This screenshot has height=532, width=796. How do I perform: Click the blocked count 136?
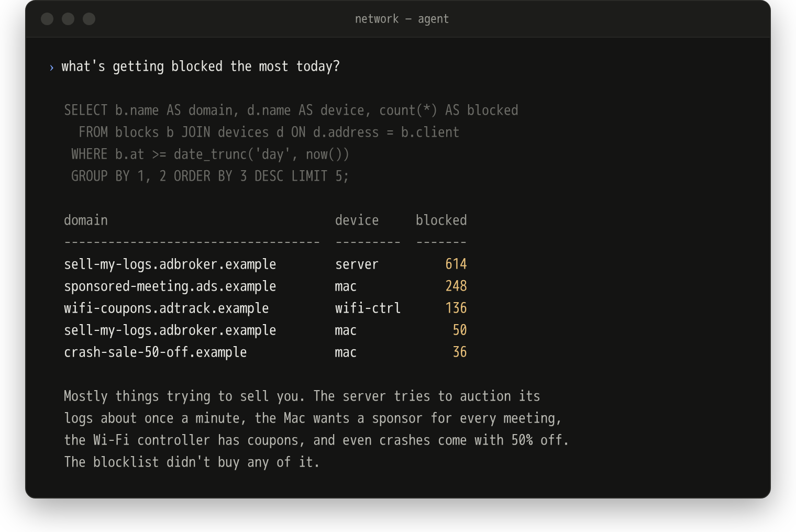pos(456,308)
